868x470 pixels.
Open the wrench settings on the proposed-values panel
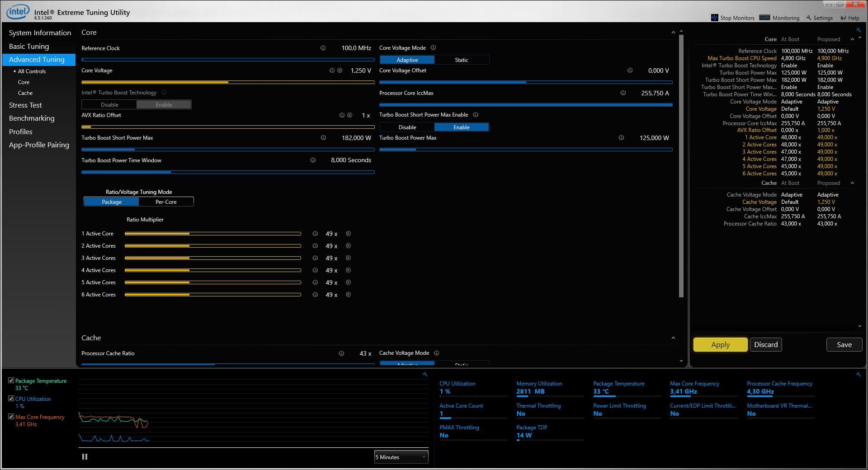coord(858,30)
